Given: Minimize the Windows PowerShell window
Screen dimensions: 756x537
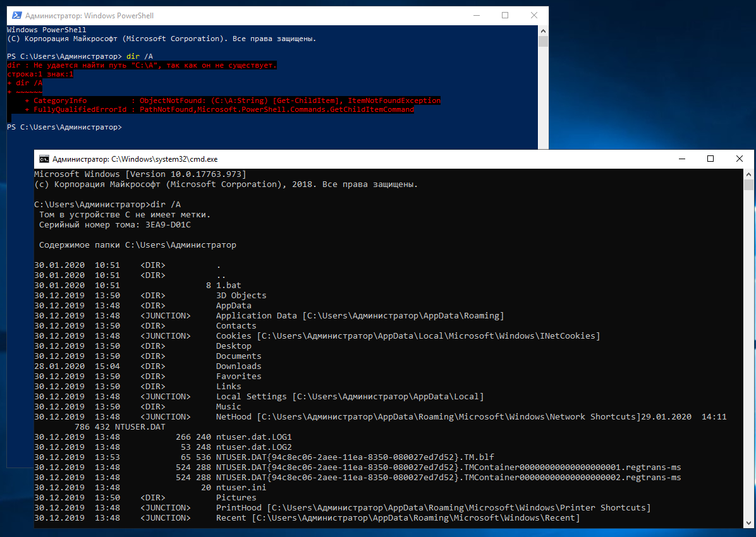Looking at the screenshot, I should tap(475, 15).
